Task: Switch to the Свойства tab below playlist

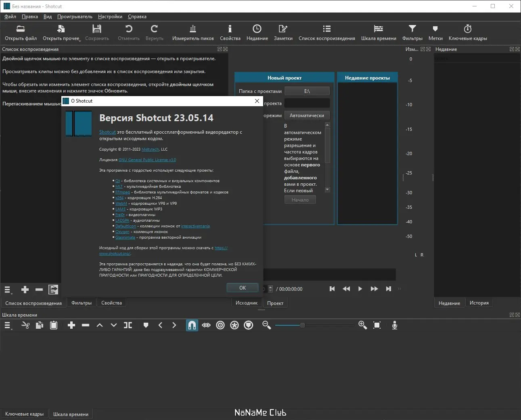Action: 111,303
